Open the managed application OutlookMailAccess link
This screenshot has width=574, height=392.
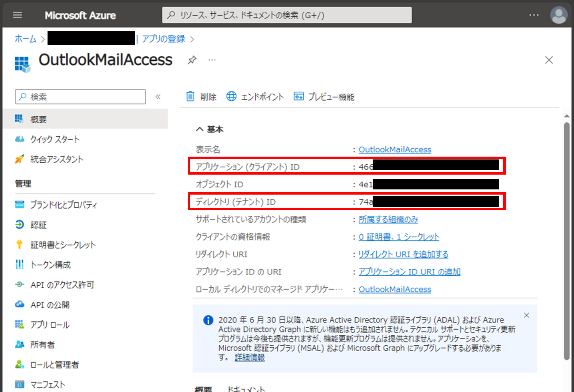tap(395, 289)
